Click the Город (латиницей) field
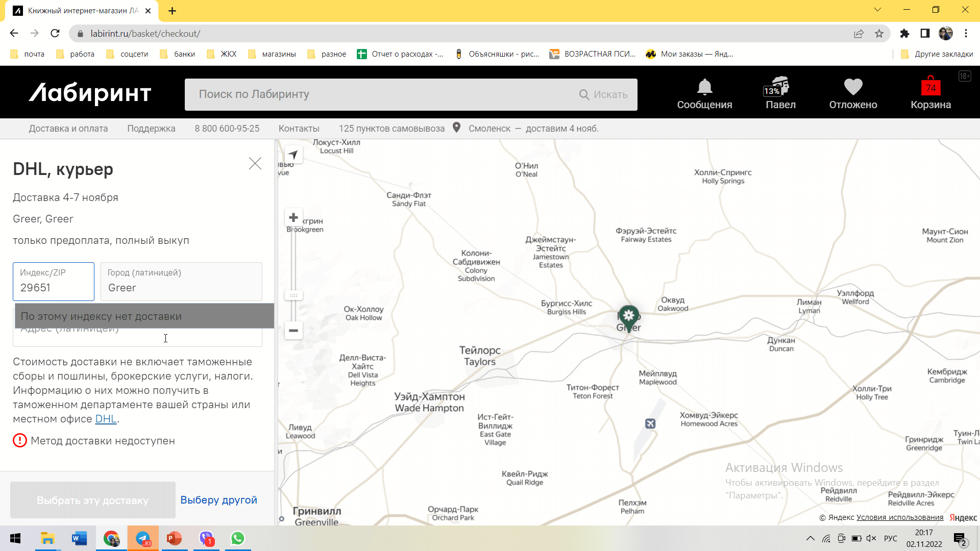980x551 pixels. [x=181, y=282]
